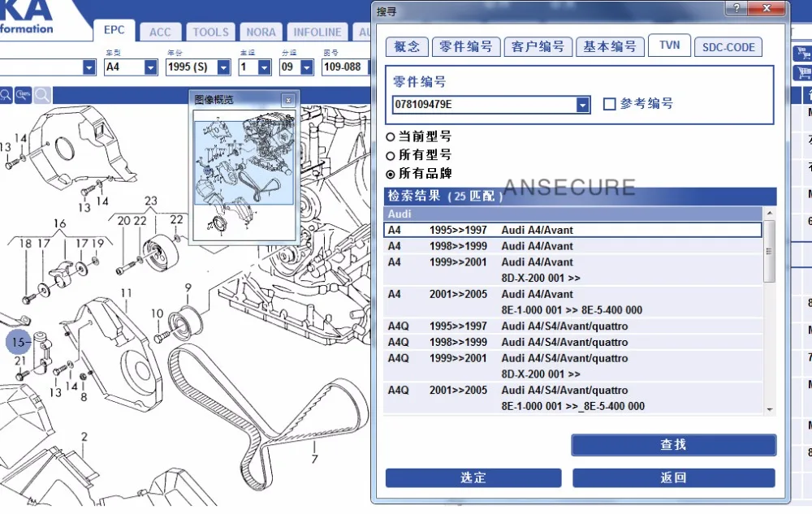Select the 所有品牌 radio option
This screenshot has height=514, width=812.
[x=391, y=174]
